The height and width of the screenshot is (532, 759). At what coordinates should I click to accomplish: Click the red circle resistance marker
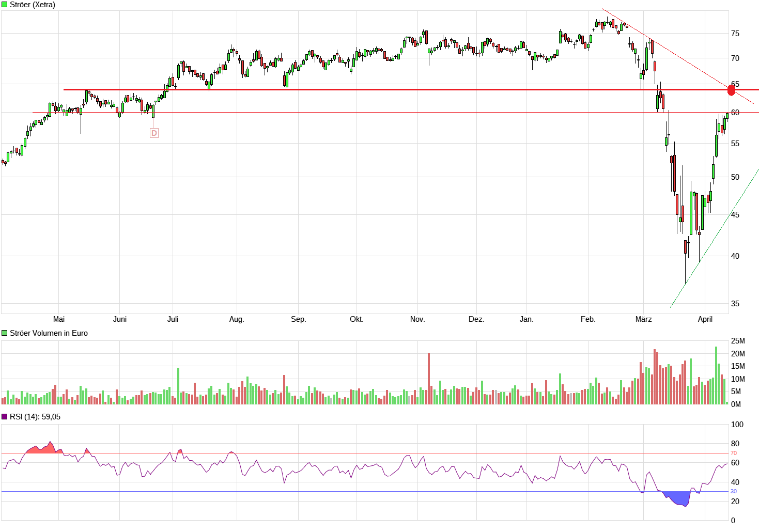point(731,90)
